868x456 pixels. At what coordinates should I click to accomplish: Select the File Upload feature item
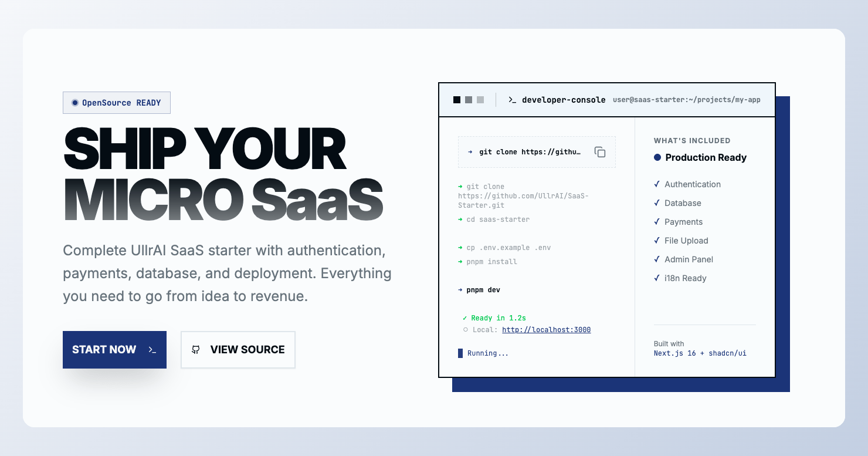pyautogui.click(x=681, y=241)
